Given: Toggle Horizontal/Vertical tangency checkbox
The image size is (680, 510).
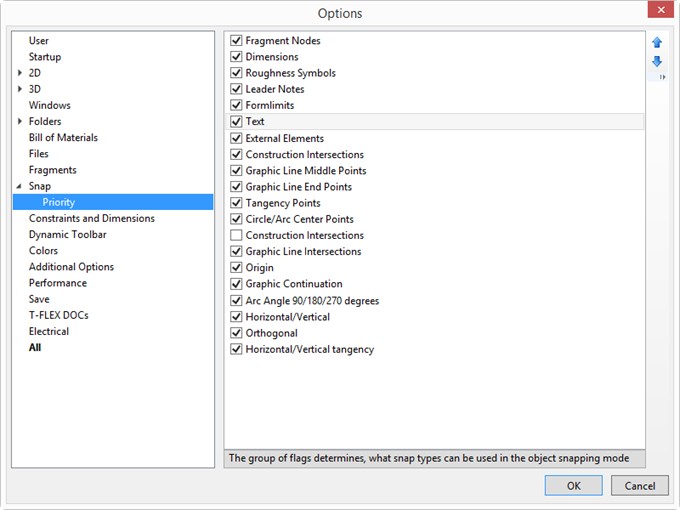Looking at the screenshot, I should pos(236,349).
